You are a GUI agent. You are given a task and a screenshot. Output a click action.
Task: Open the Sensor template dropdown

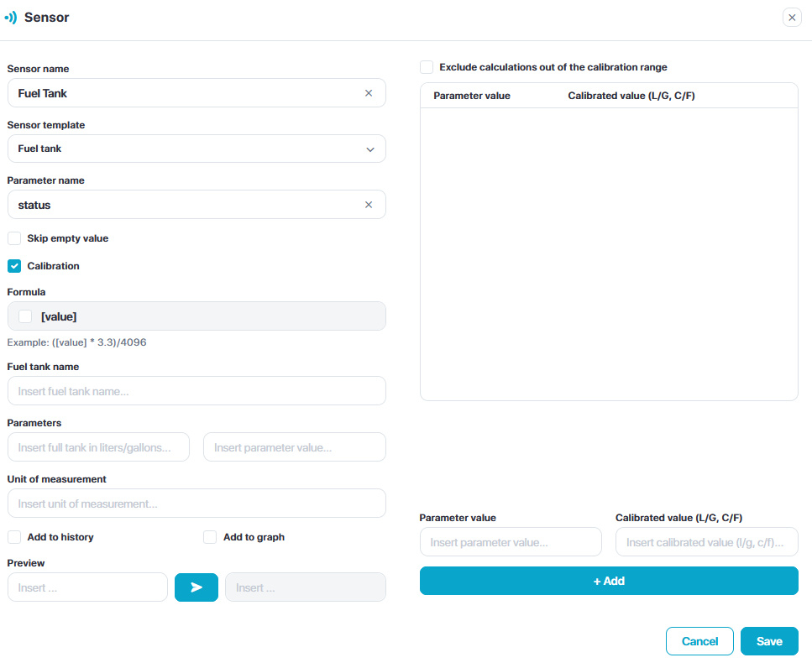196,149
